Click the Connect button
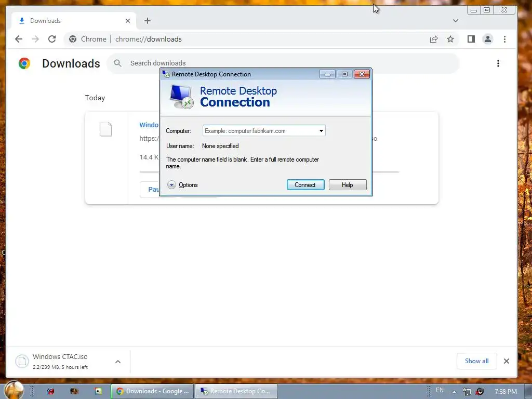Viewport: 532px width, 399px height. (305, 185)
